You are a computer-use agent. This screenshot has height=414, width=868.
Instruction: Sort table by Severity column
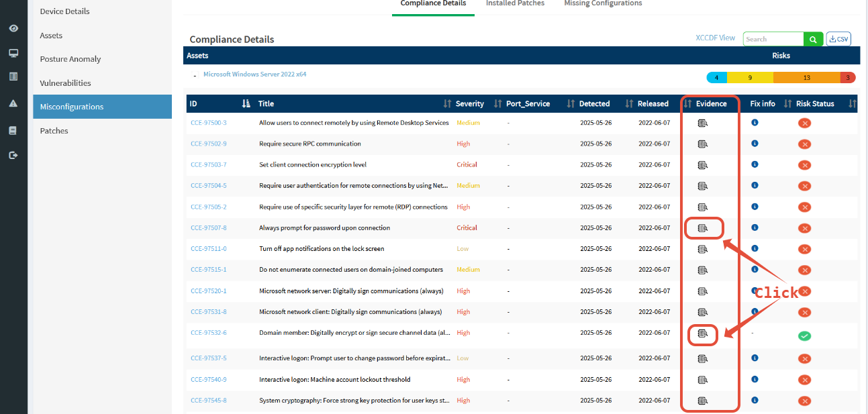tap(497, 104)
